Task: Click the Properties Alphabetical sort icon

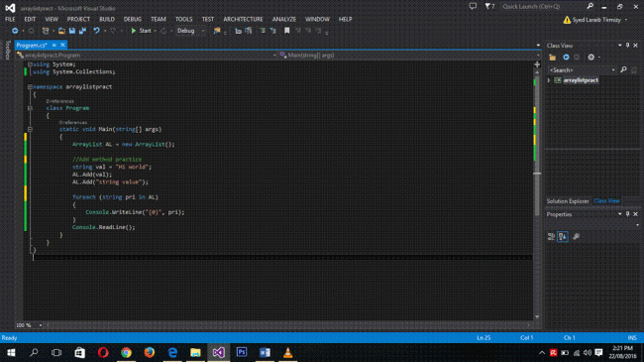Action: (563, 236)
